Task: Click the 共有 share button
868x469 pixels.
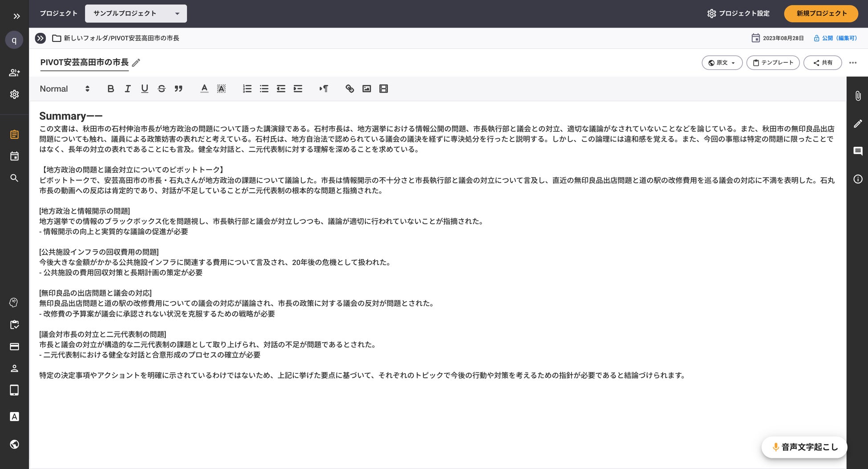Action: (x=823, y=63)
